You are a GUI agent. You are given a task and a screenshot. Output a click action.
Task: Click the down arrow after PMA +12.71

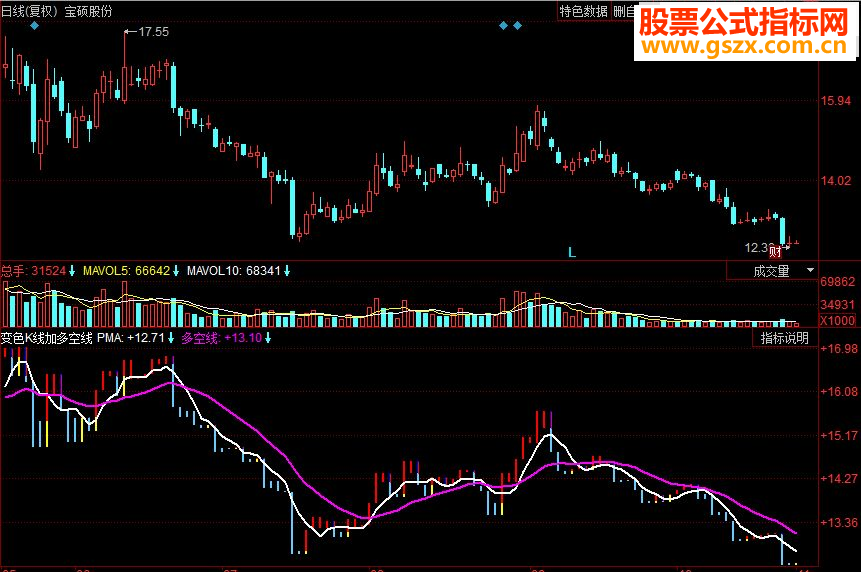click(171, 338)
